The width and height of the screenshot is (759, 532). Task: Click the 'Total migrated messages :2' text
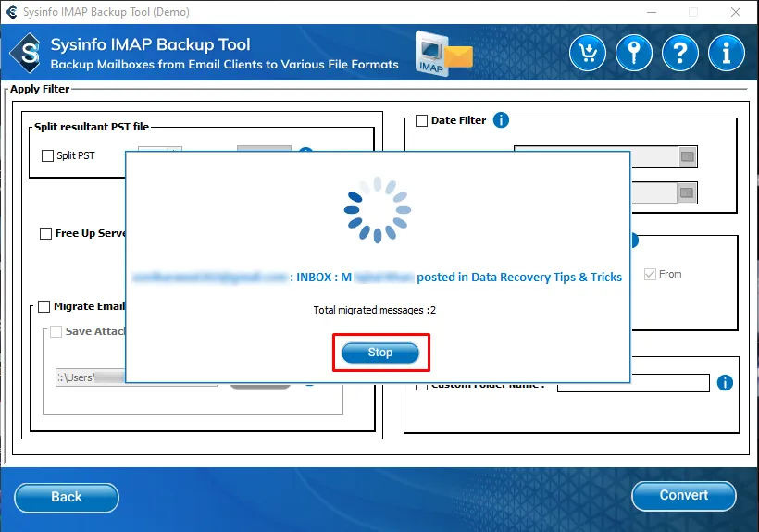click(x=375, y=310)
